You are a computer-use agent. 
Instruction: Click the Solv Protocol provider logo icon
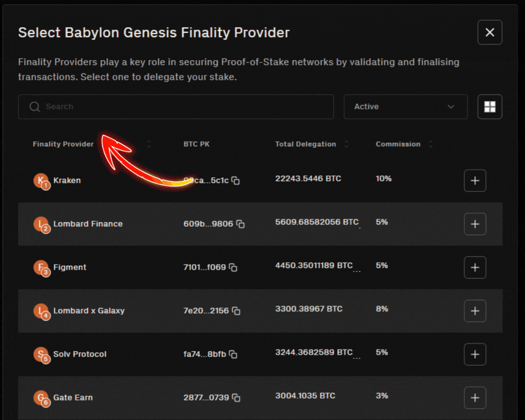click(41, 354)
